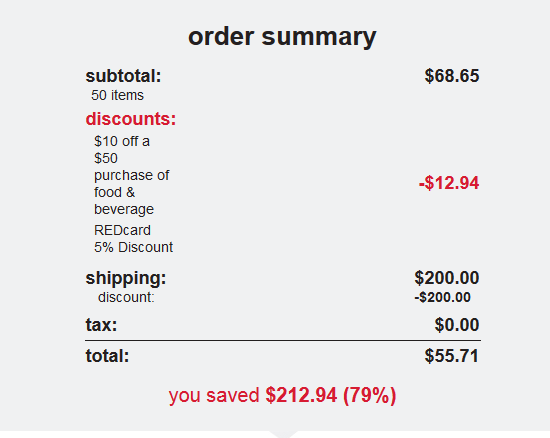Click the pointer arrow below the summary panel
The image size is (550, 438).
(284, 434)
